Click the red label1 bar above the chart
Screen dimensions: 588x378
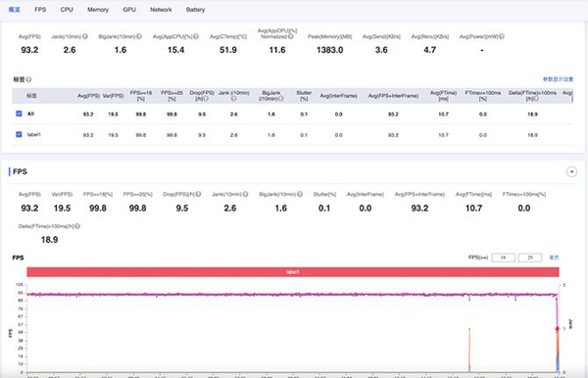[293, 272]
